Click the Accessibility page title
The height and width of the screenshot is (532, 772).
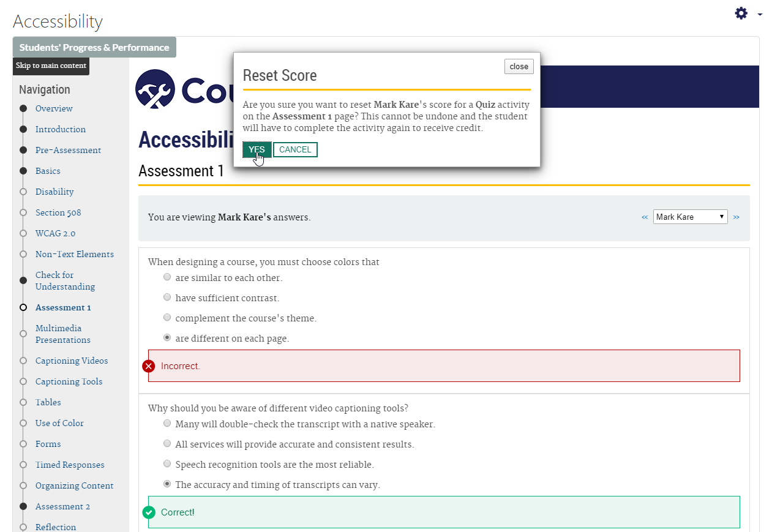pos(58,21)
